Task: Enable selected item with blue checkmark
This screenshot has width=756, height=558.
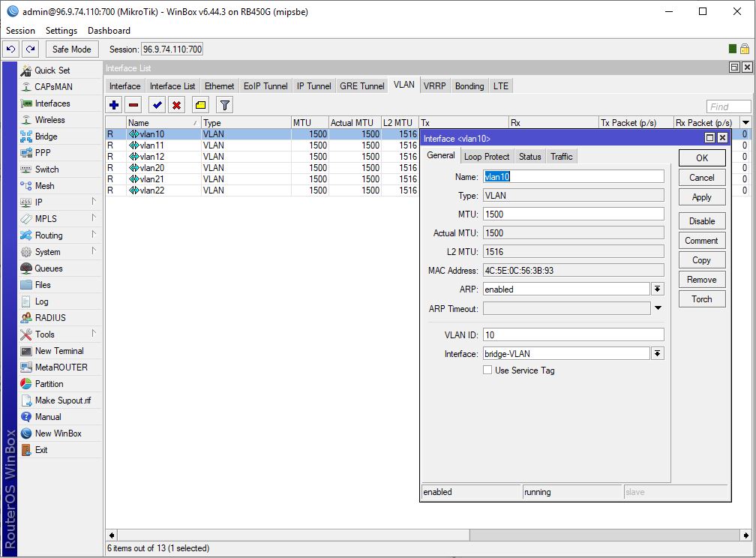Action: (x=157, y=105)
